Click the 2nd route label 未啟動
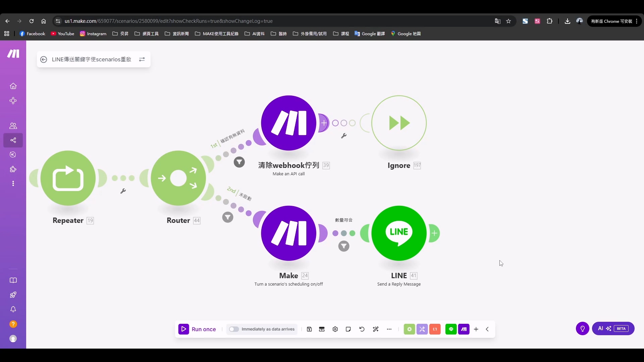 coord(245,197)
